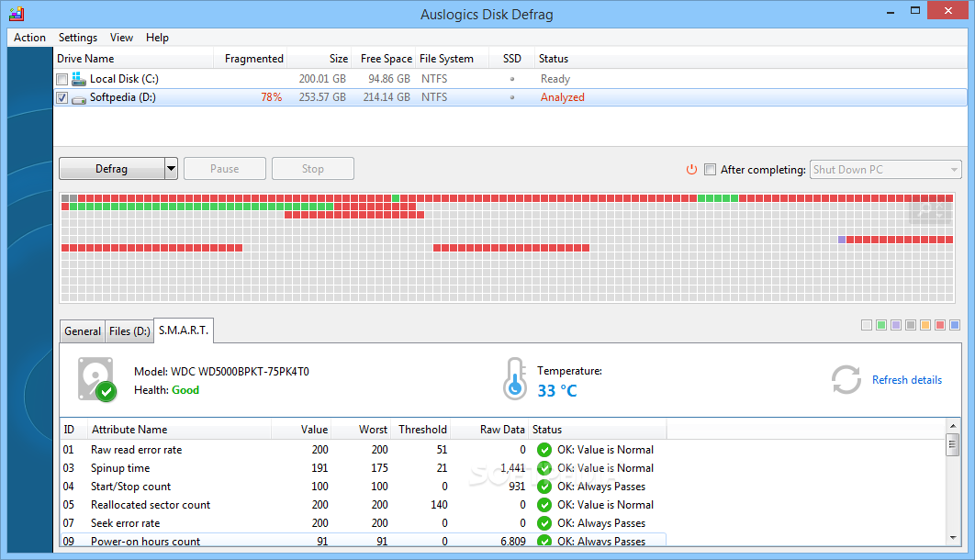Click the red power icon beside After completing
Screen dimensions: 975x560
691,169
